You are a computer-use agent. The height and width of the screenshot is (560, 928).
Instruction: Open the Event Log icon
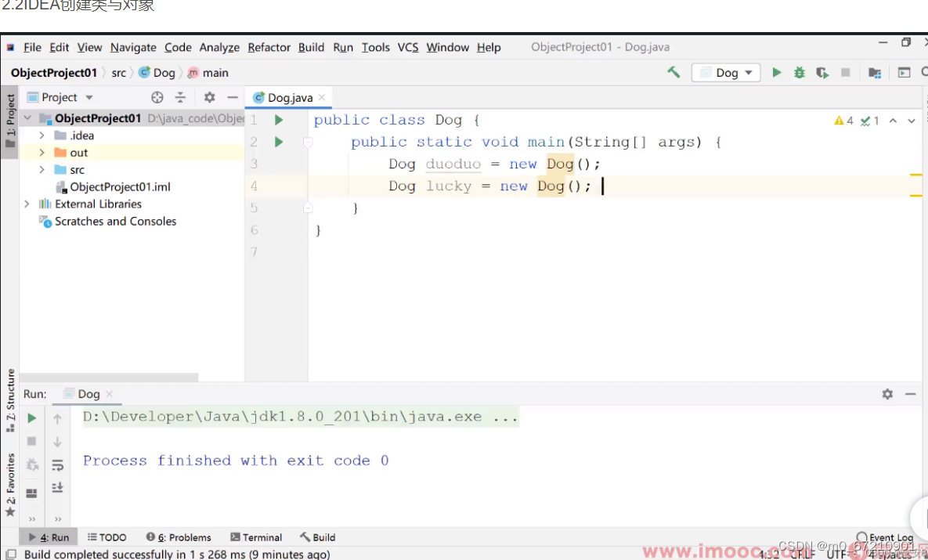862,537
